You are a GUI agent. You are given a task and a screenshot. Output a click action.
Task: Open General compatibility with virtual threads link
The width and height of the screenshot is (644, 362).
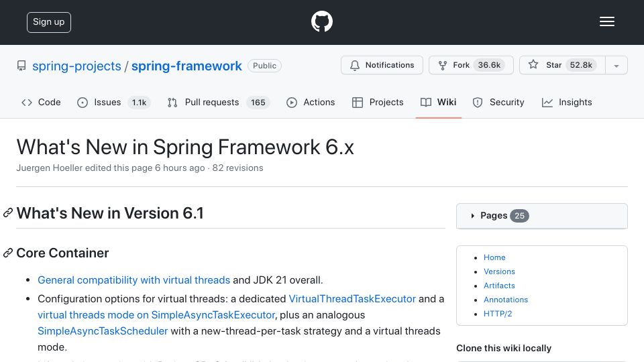click(x=134, y=280)
